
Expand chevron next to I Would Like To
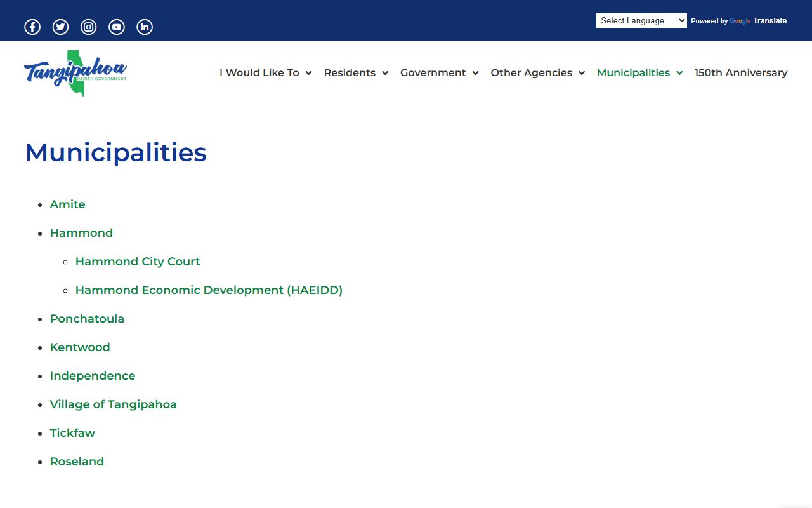(308, 73)
